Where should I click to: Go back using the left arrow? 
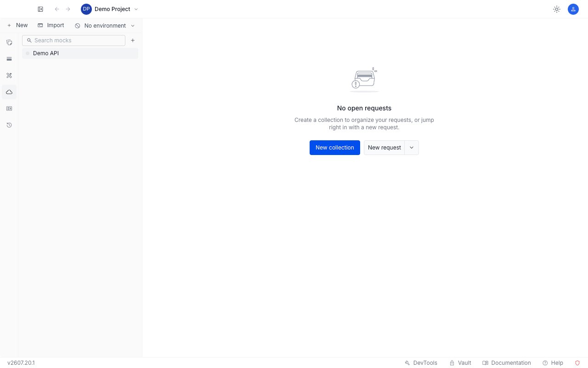coord(57,9)
